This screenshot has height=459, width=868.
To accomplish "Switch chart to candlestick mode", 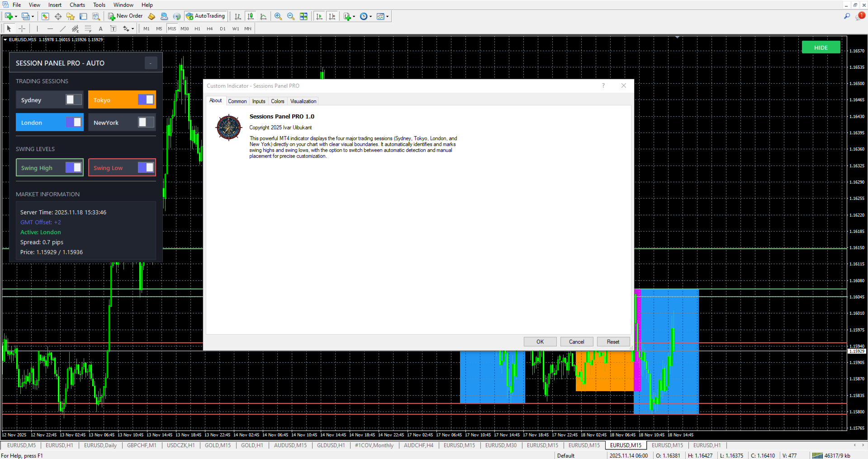I will tap(251, 16).
